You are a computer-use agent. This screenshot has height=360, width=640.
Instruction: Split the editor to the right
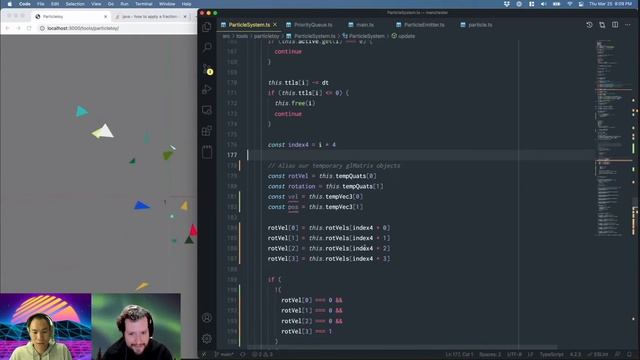tap(615, 25)
